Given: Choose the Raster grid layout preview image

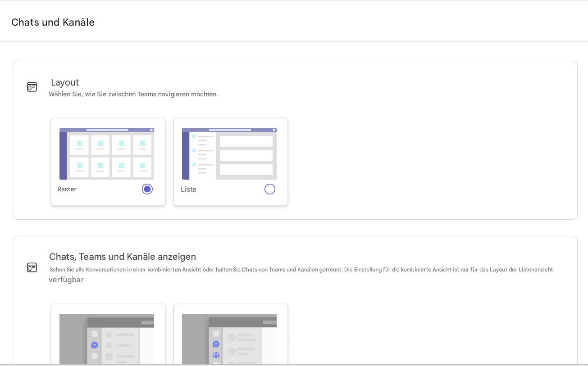Looking at the screenshot, I should (x=107, y=154).
